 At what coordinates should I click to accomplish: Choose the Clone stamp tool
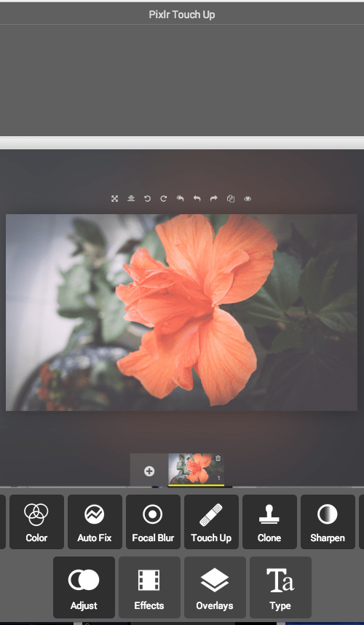269,522
